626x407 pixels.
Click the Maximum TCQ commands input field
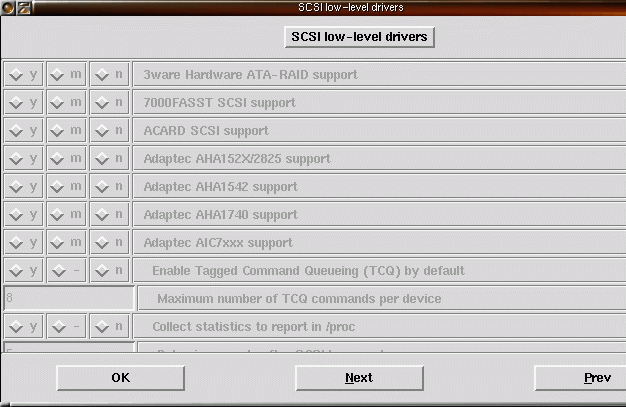point(69,298)
